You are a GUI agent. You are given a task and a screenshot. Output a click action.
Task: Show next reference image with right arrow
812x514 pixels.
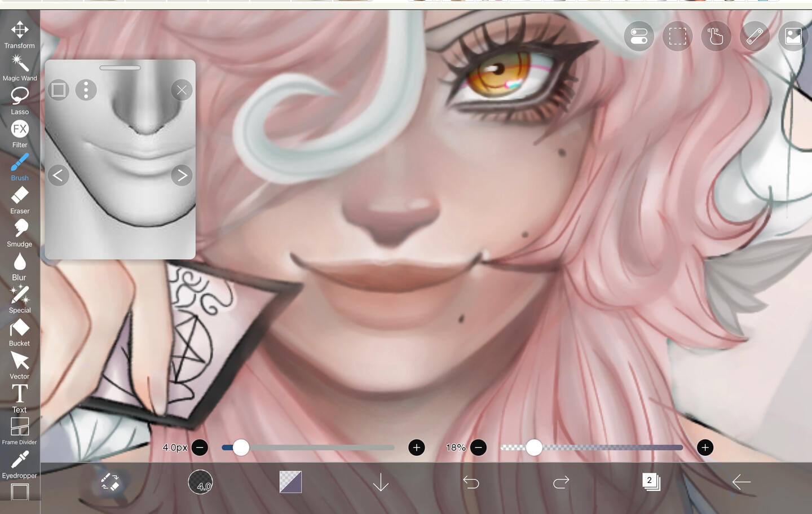(182, 175)
